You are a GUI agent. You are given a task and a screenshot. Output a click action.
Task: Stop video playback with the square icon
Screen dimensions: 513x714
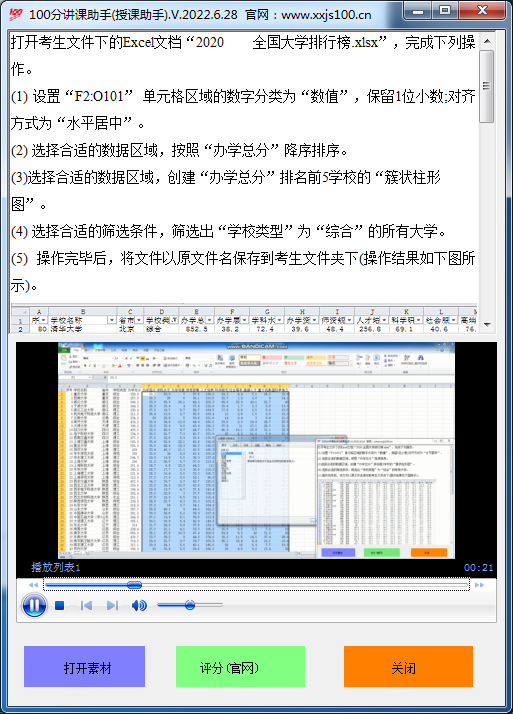point(59,605)
